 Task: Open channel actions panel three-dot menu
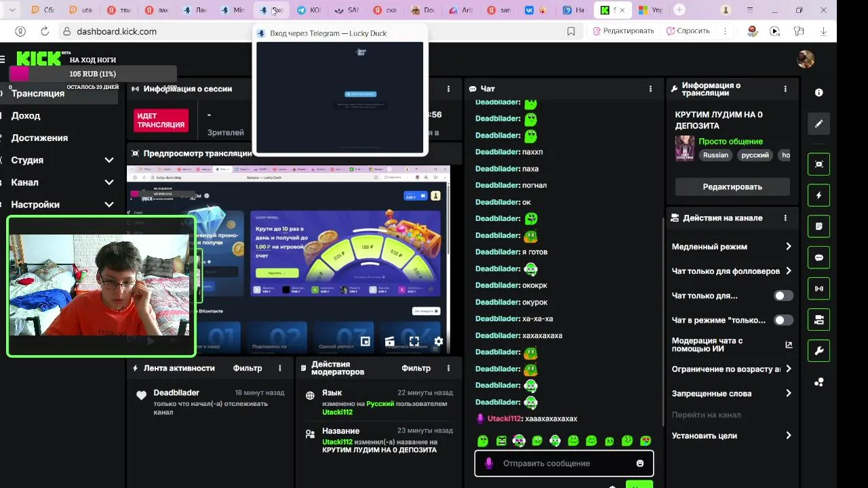(785, 218)
